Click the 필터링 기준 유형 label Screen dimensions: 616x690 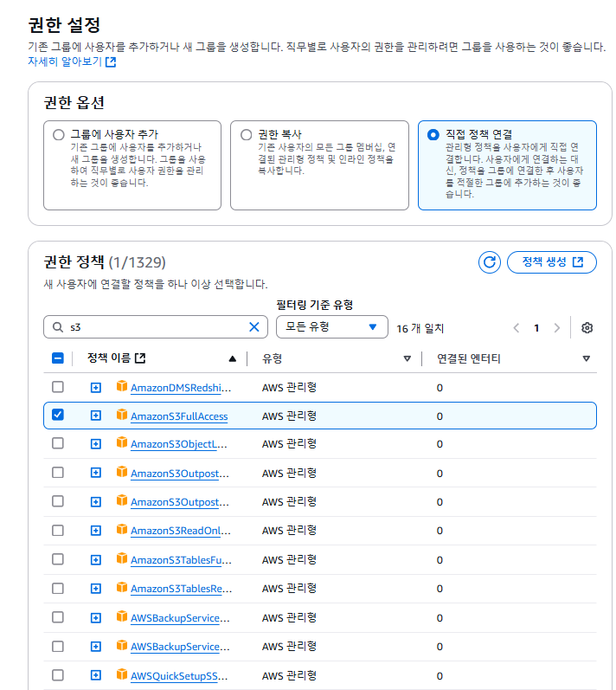(x=314, y=305)
